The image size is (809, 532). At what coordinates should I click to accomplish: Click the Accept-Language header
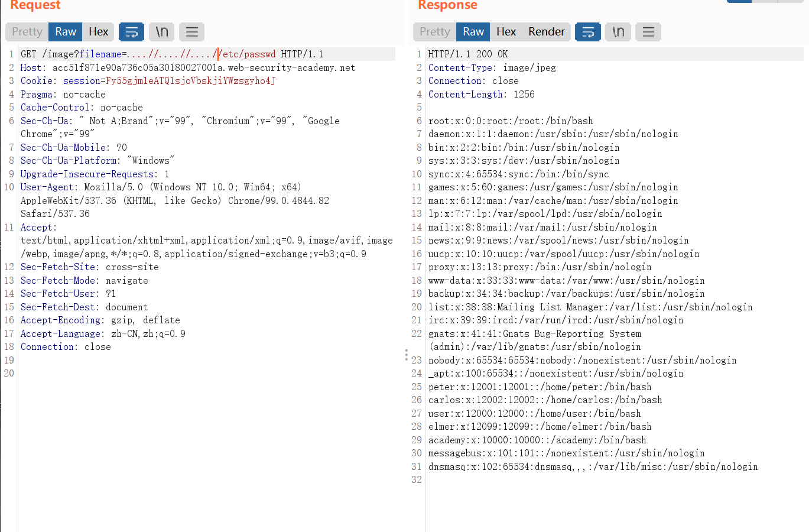tap(103, 334)
